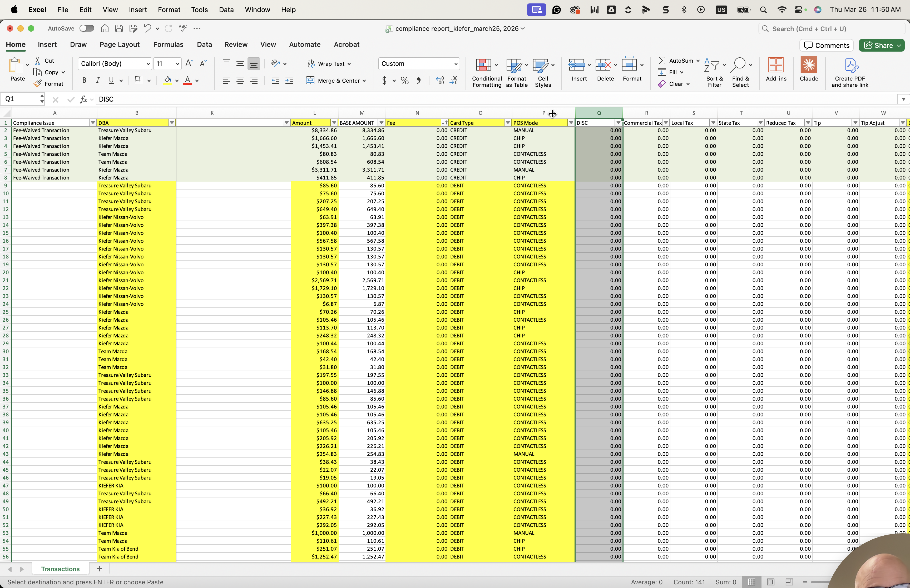Open the Data menu in menu bar

pos(226,9)
